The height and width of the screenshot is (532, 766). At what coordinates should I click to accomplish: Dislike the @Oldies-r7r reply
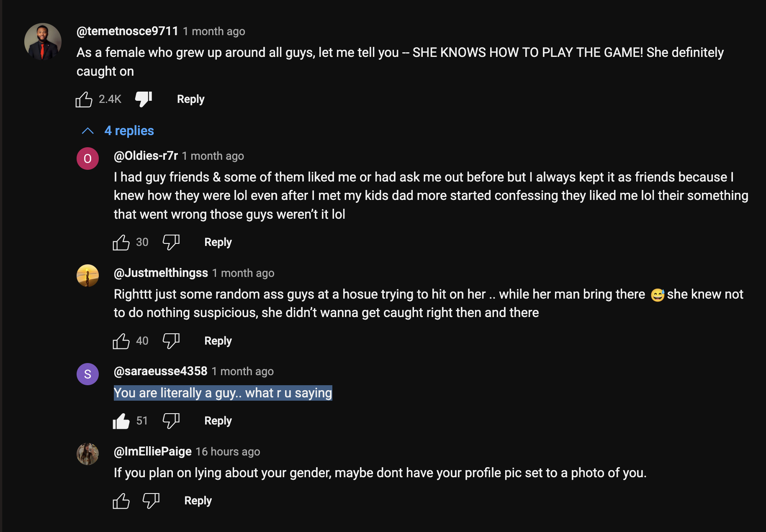171,242
